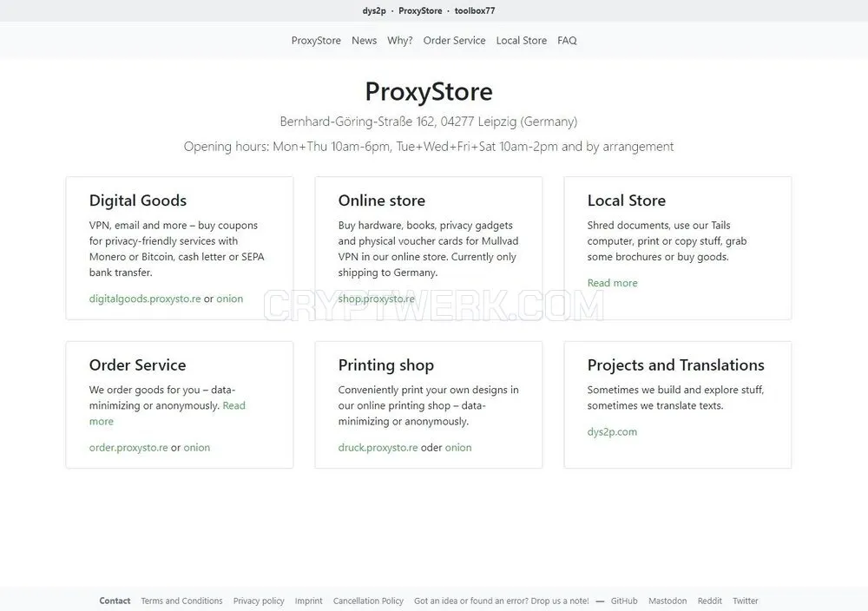Screen dimensions: 868x611
Task: Click 'Buy hardware, books, privacy gadgets' text
Action: point(429,249)
